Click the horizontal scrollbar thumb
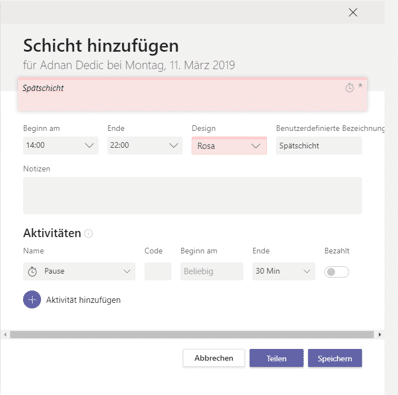The height and width of the screenshot is (395, 398). [192, 334]
